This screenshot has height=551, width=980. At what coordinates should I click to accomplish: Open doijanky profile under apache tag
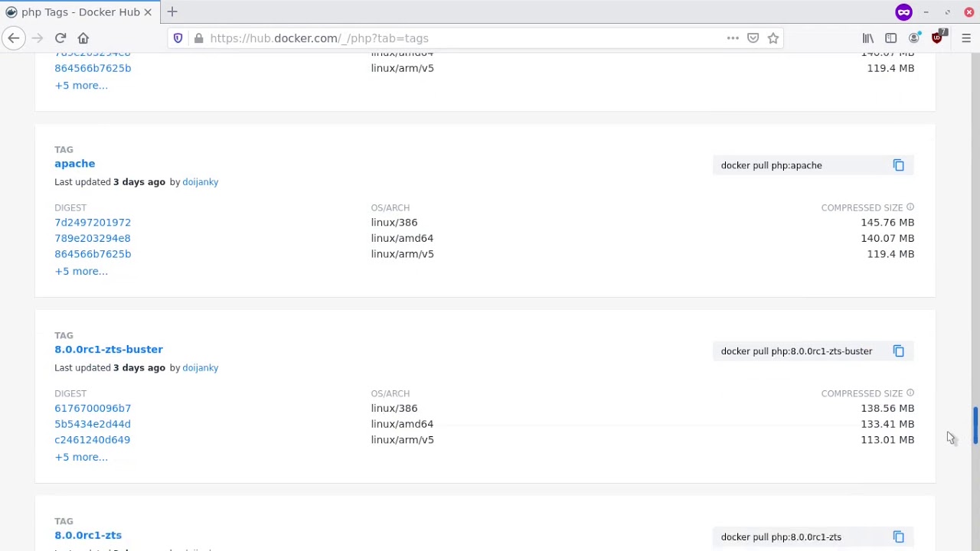coord(201,182)
